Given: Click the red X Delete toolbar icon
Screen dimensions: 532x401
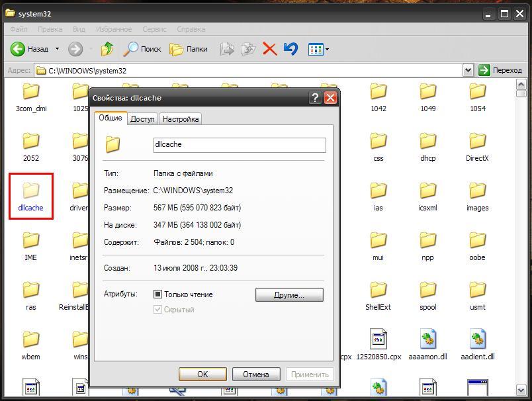Looking at the screenshot, I should (x=270, y=49).
